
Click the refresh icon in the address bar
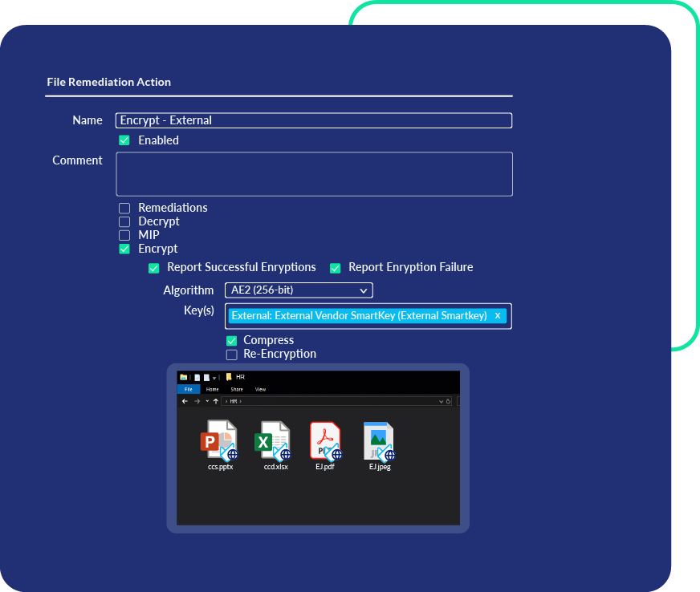(x=447, y=401)
